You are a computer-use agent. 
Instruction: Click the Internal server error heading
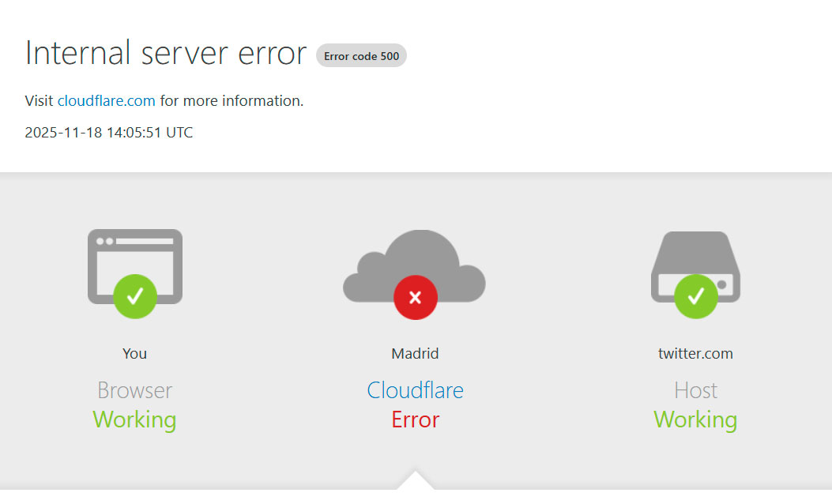[x=166, y=54]
